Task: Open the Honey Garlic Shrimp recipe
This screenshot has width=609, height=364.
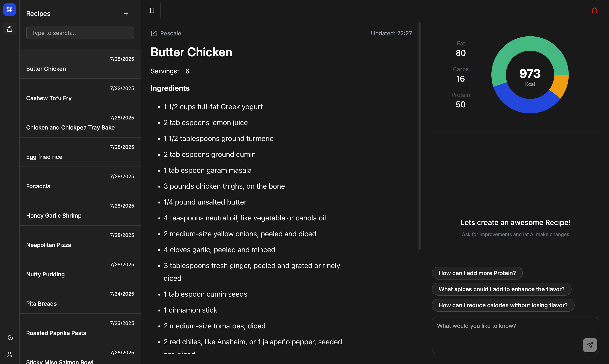Action: [80, 211]
